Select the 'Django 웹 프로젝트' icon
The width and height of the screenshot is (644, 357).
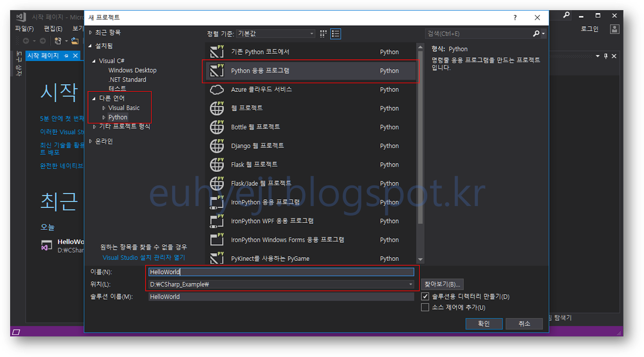point(217,146)
